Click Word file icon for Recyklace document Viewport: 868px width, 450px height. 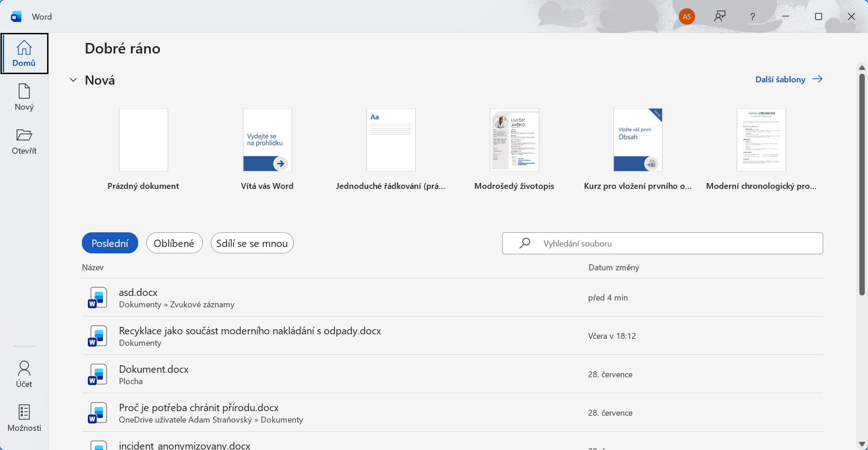pos(98,336)
